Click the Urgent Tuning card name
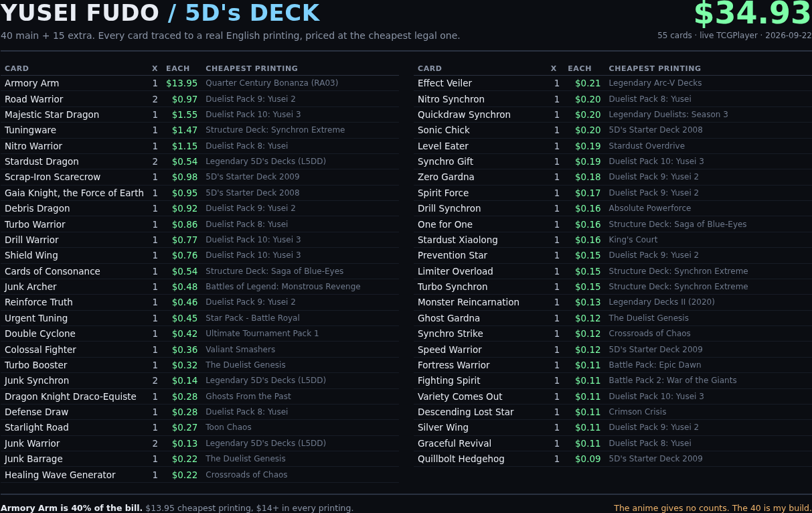Image resolution: width=812 pixels, height=513 pixels. [x=36, y=318]
